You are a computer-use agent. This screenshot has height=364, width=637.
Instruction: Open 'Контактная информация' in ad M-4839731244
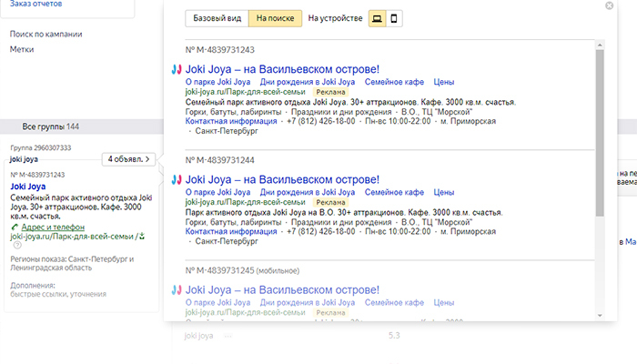coord(231,231)
